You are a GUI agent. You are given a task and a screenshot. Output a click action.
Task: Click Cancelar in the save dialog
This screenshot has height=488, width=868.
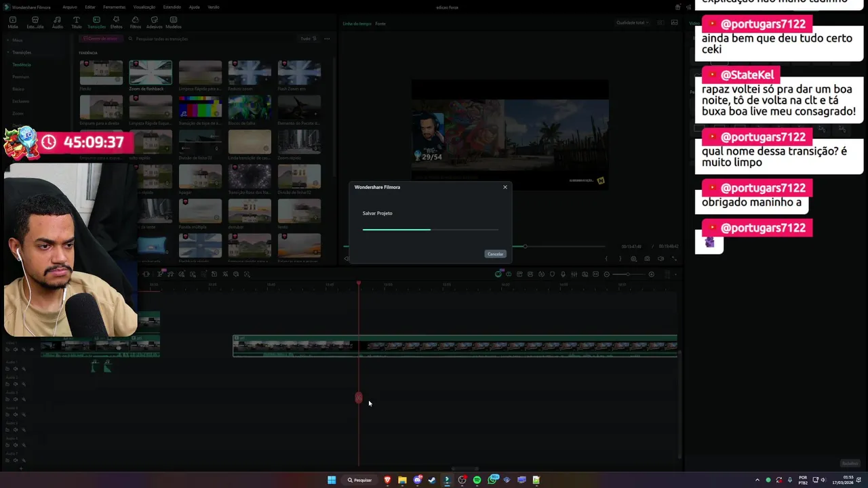pyautogui.click(x=495, y=254)
